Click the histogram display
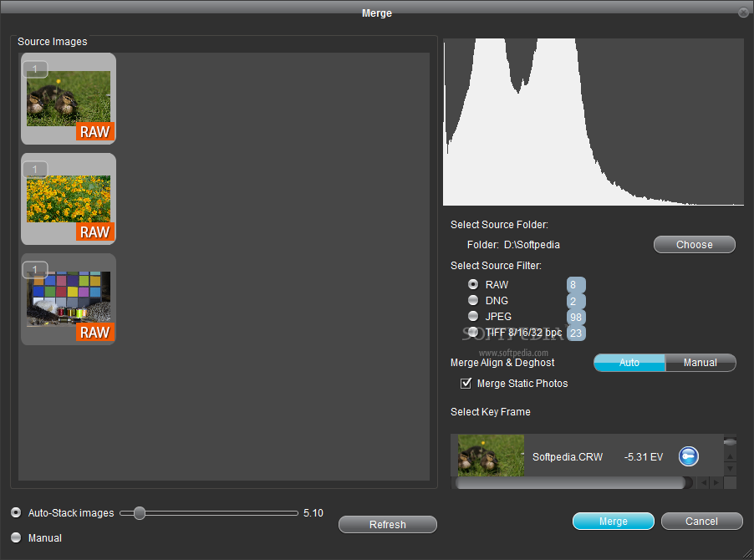 coord(594,122)
